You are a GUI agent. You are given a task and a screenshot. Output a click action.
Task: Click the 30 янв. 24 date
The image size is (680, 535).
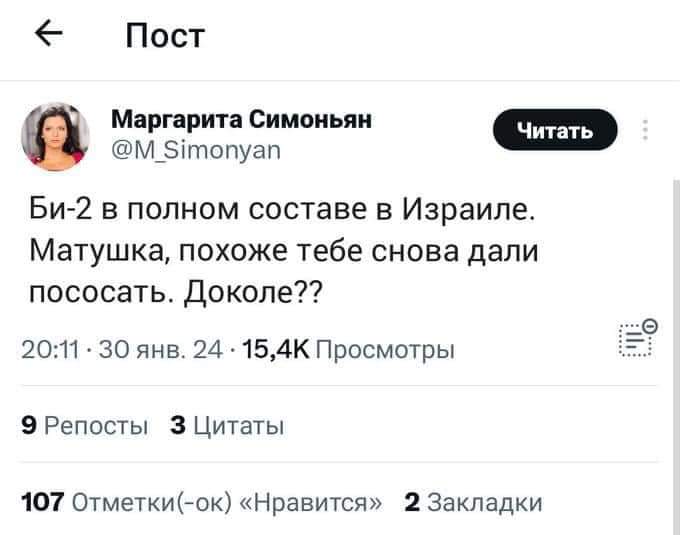[160, 349]
